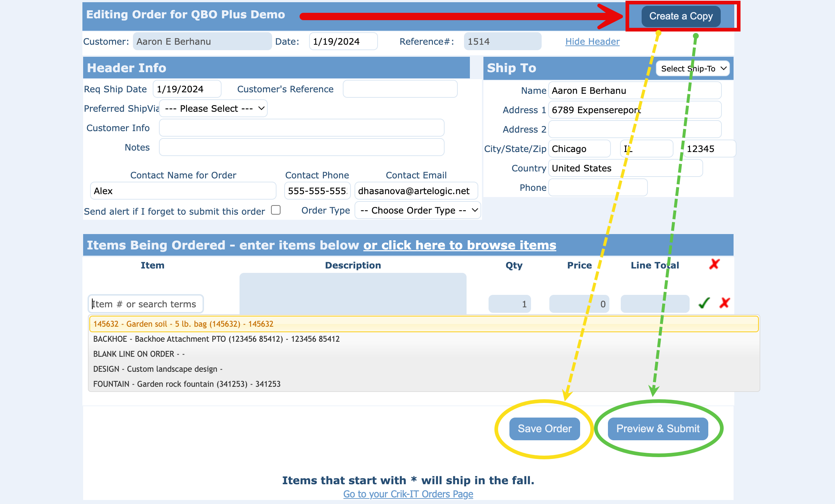Click the red X in the items header row
This screenshot has width=835, height=504.
pyautogui.click(x=714, y=264)
